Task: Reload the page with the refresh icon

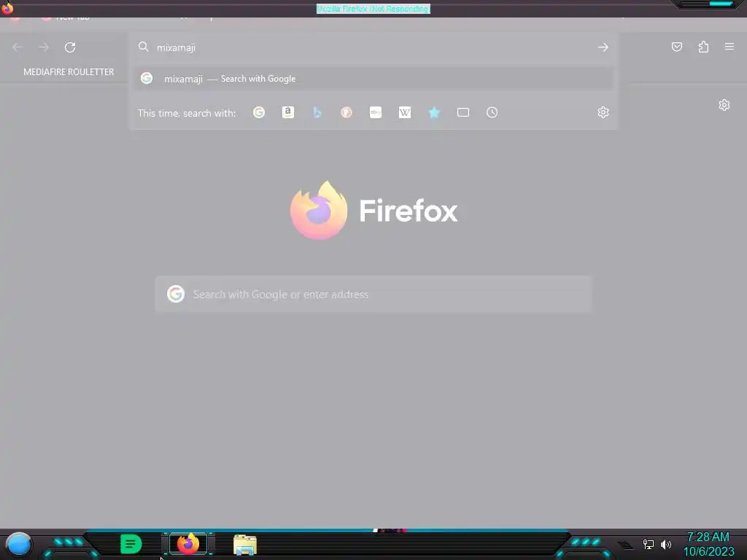Action: tap(70, 47)
